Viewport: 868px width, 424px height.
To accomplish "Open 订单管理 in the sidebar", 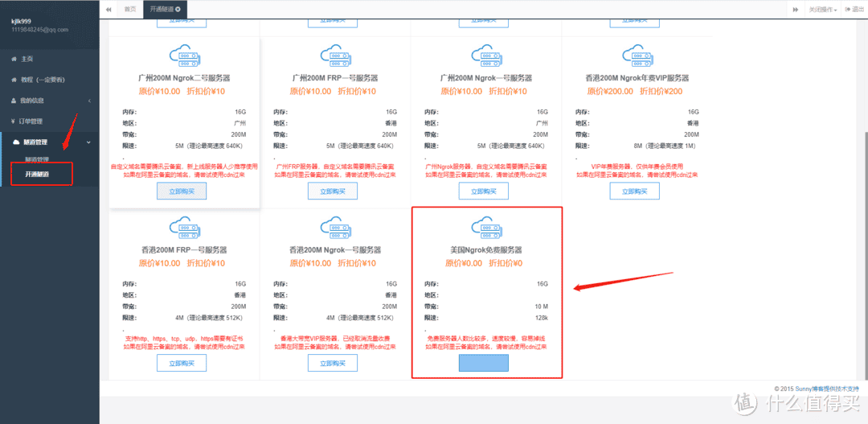I will [31, 121].
